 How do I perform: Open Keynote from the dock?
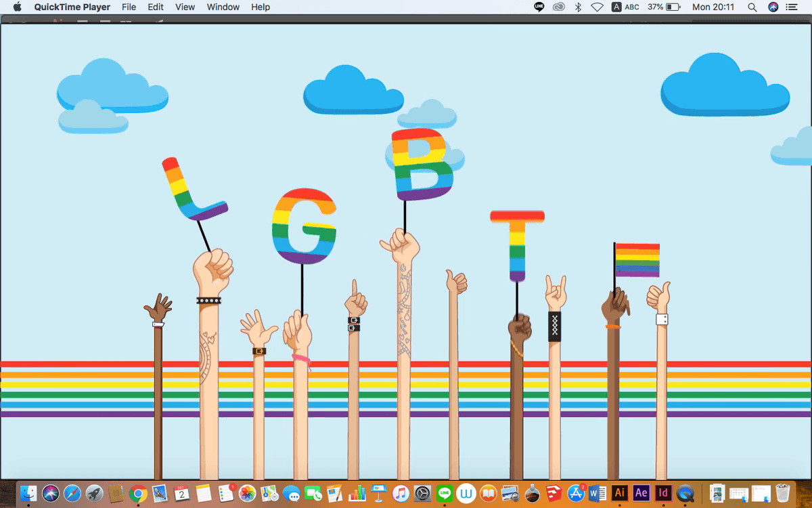click(x=378, y=493)
